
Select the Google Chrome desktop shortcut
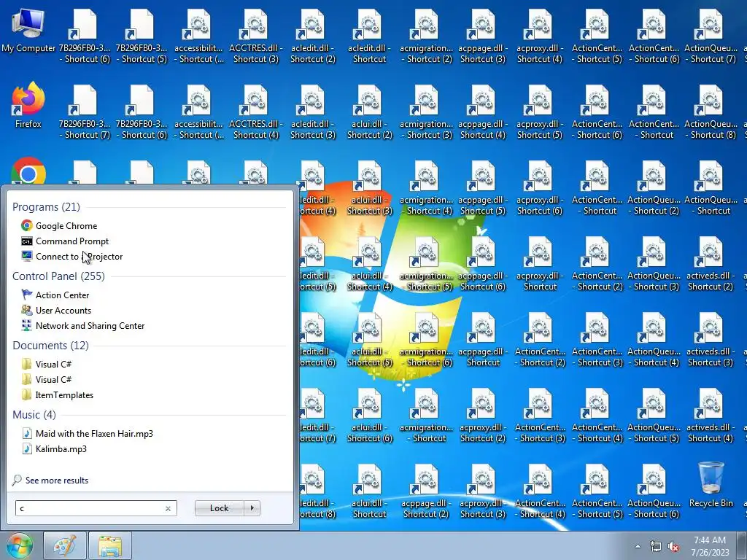point(28,171)
